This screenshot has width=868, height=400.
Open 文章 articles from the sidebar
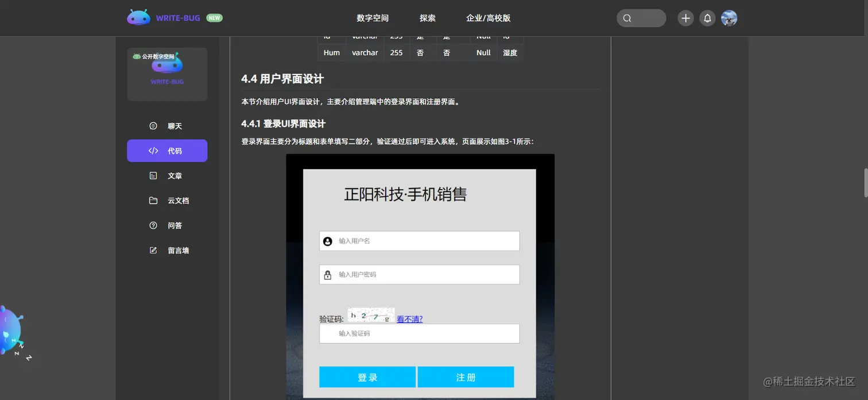point(153,175)
